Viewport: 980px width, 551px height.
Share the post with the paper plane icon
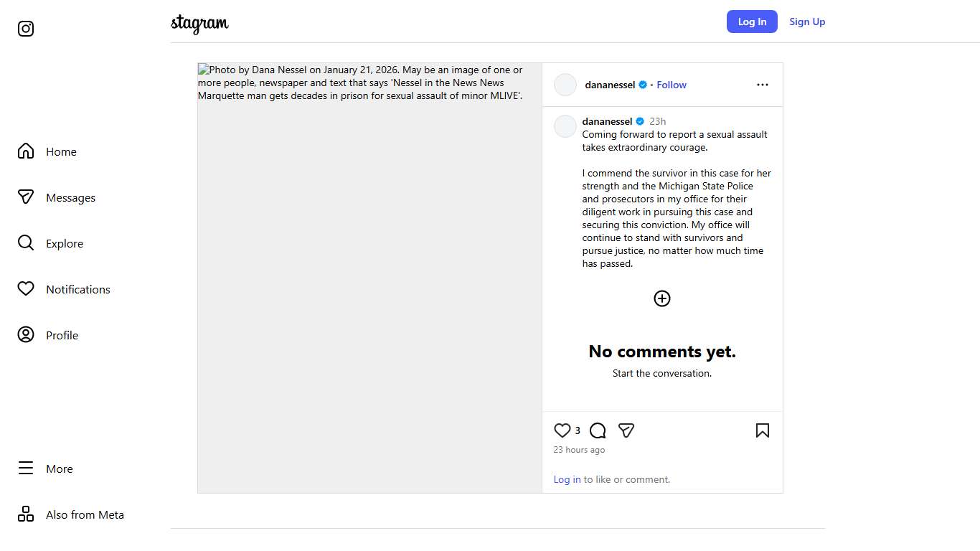626,430
